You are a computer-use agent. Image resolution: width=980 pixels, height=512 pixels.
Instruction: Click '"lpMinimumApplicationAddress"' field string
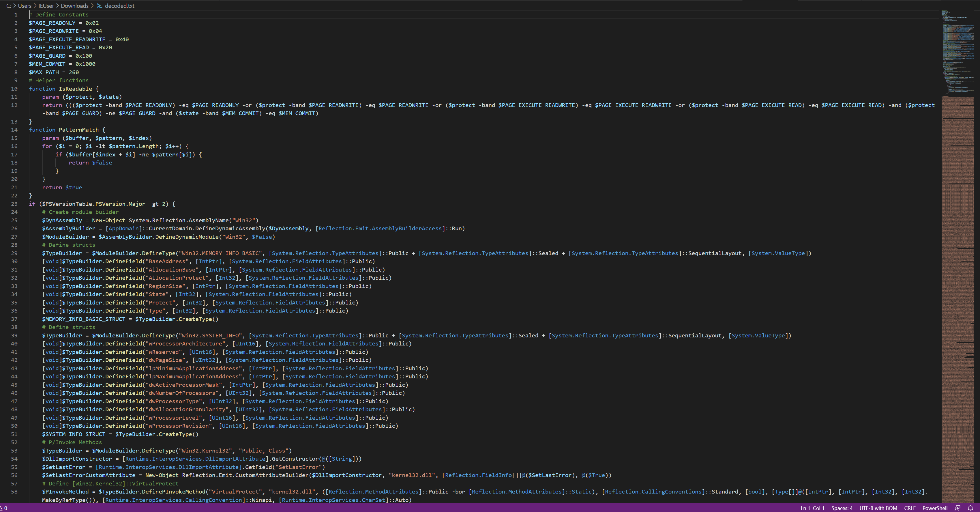pyautogui.click(x=194, y=368)
